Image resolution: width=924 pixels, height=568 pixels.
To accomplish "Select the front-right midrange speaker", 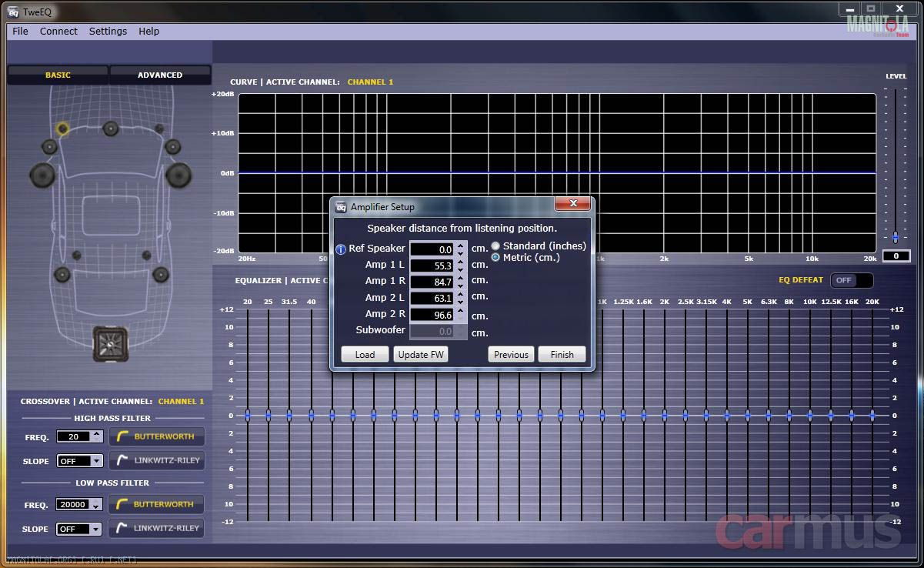I will point(172,147).
